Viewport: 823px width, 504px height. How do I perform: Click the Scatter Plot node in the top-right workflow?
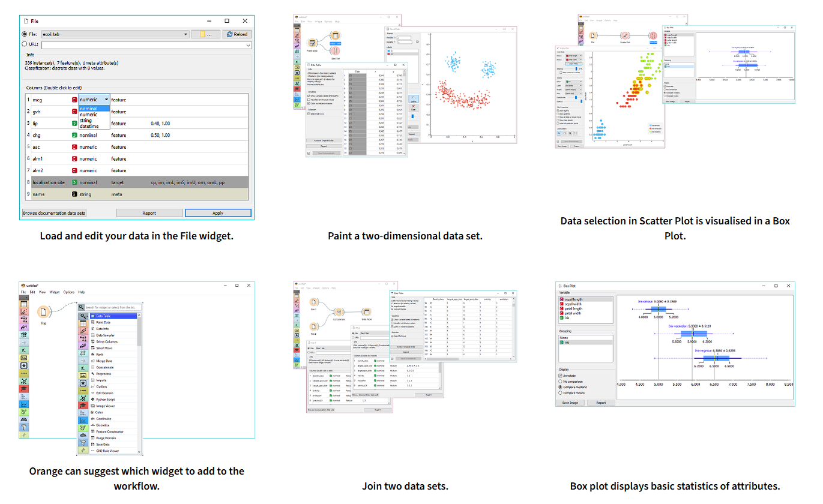[x=625, y=37]
